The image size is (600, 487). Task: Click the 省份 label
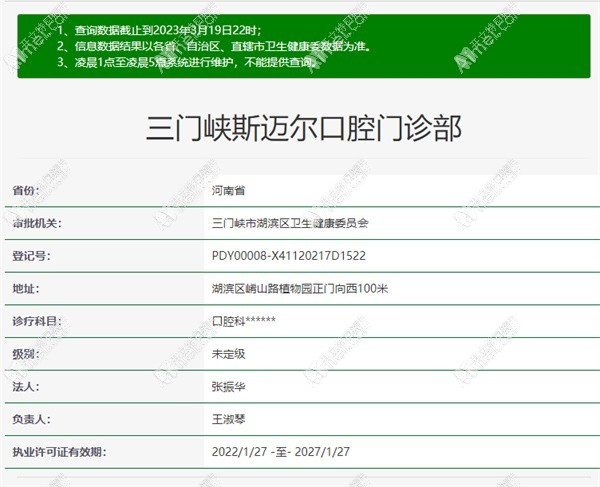[26, 190]
